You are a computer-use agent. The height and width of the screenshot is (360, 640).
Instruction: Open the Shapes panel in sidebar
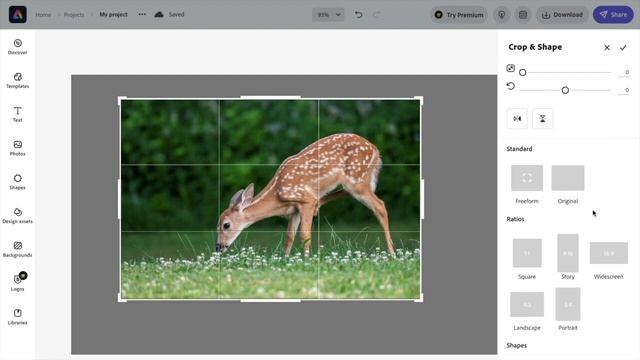pos(18,182)
